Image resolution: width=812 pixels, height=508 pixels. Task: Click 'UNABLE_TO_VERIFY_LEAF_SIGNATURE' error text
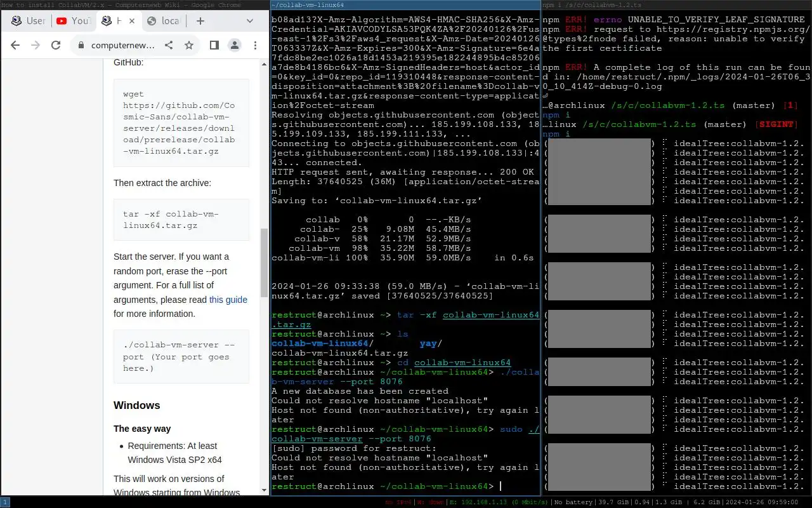click(x=716, y=20)
